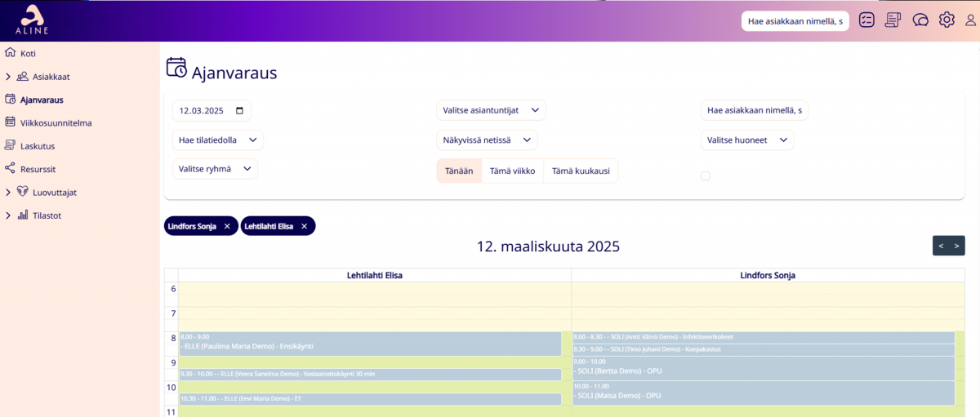Open Laskutus from the sidebar
This screenshot has width=980, height=417.
tap(38, 146)
